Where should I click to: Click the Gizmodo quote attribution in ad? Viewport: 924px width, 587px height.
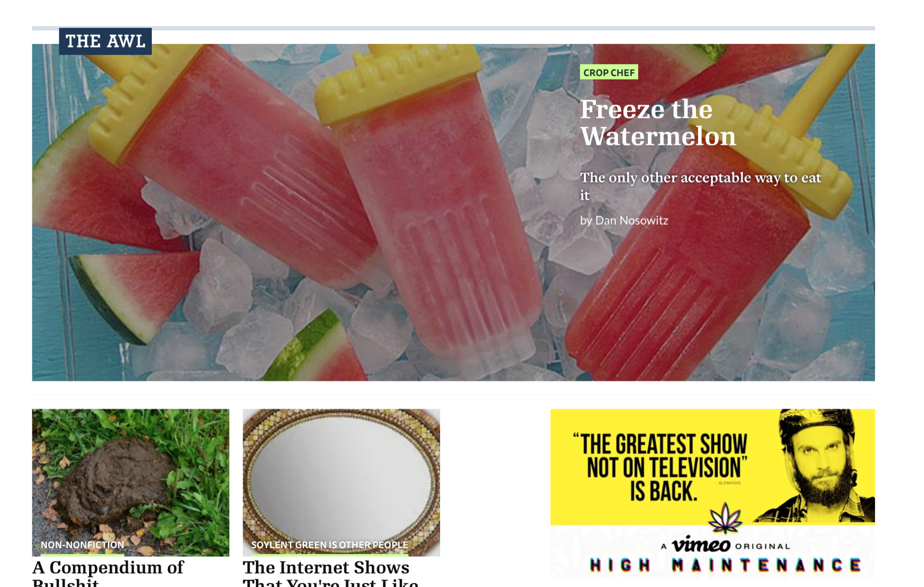point(729,482)
